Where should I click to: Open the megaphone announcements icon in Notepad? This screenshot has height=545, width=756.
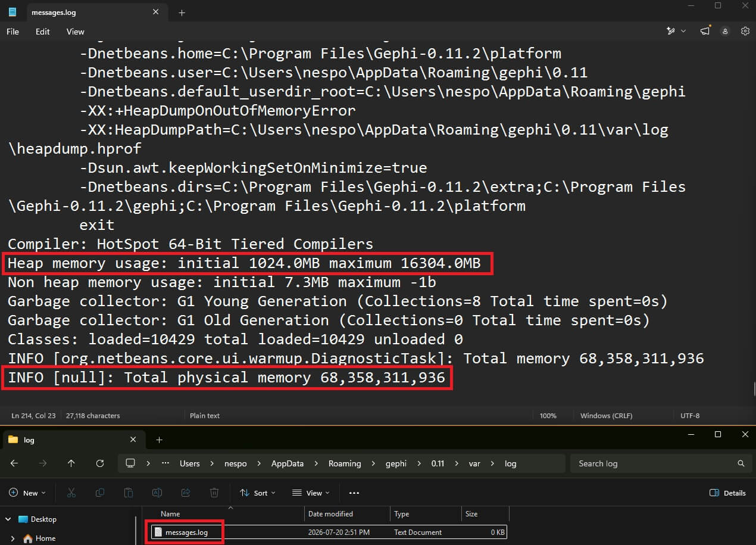tap(705, 32)
